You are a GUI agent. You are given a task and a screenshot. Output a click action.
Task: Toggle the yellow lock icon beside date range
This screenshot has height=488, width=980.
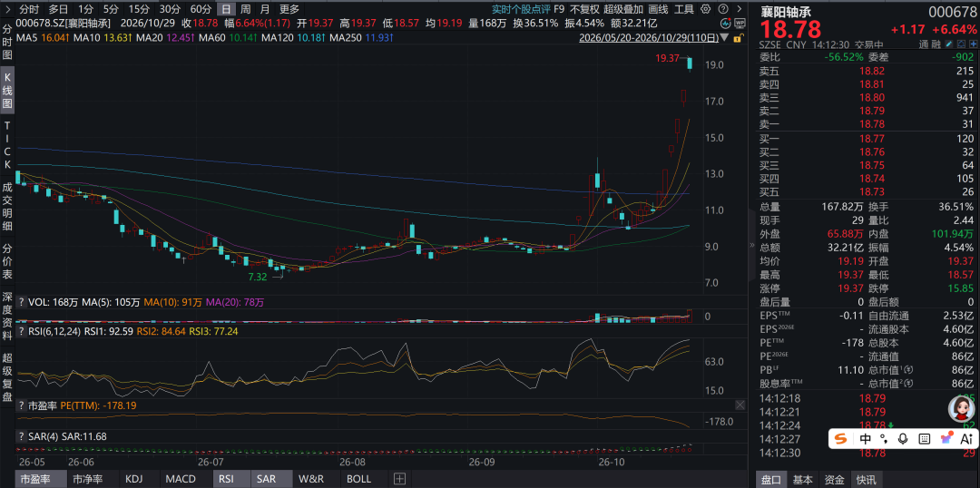pos(740,37)
